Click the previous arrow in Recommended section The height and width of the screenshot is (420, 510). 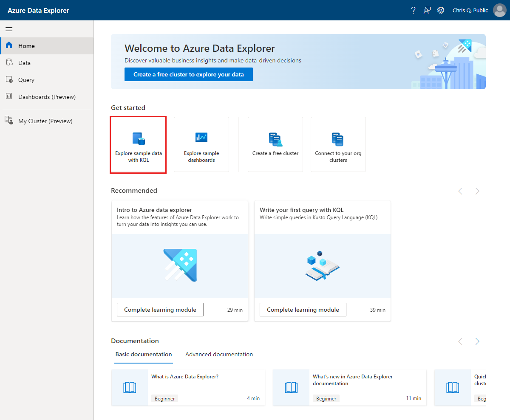460,191
